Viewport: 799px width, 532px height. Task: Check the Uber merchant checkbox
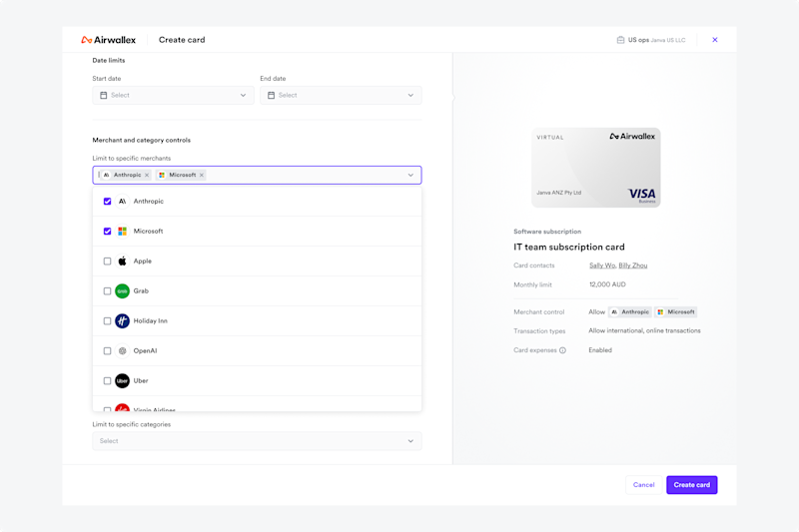pyautogui.click(x=107, y=381)
